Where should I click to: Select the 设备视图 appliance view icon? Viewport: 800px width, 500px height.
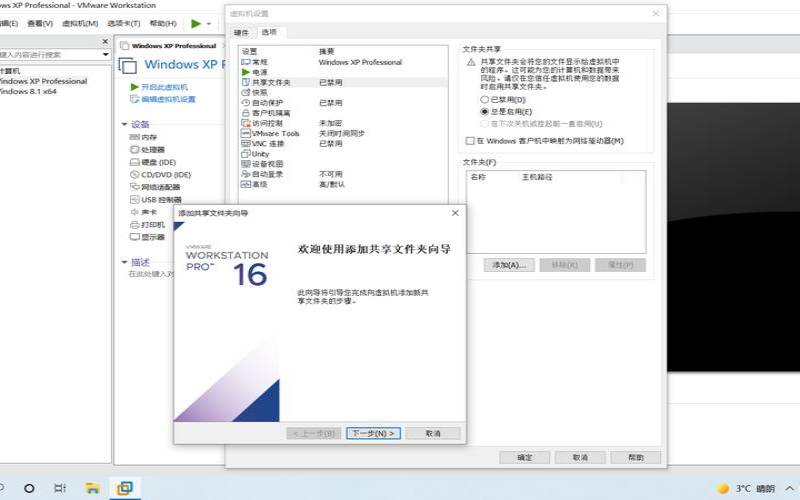tap(245, 164)
